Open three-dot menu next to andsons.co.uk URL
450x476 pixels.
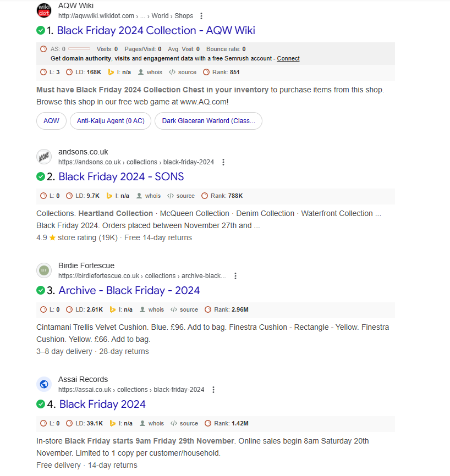coord(223,162)
